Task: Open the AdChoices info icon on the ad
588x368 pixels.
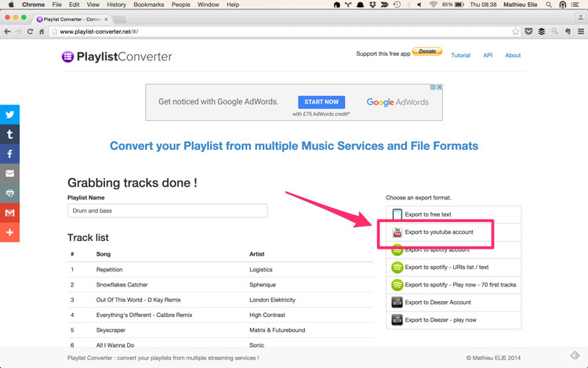Action: tap(433, 87)
